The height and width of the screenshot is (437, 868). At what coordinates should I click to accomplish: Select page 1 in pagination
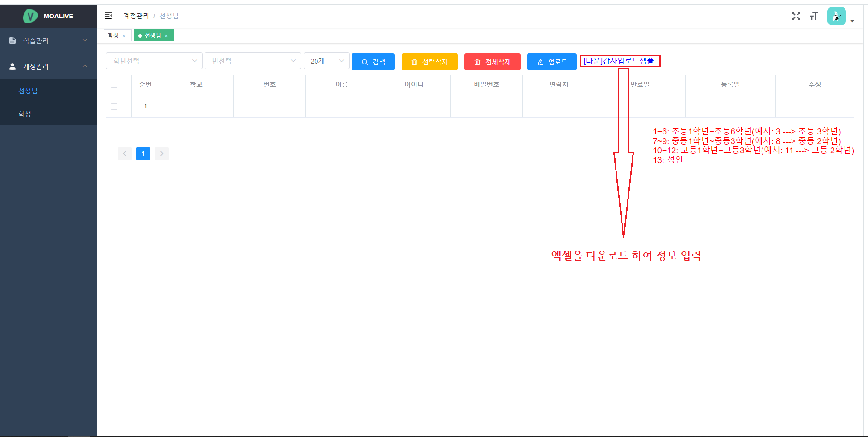pos(143,154)
